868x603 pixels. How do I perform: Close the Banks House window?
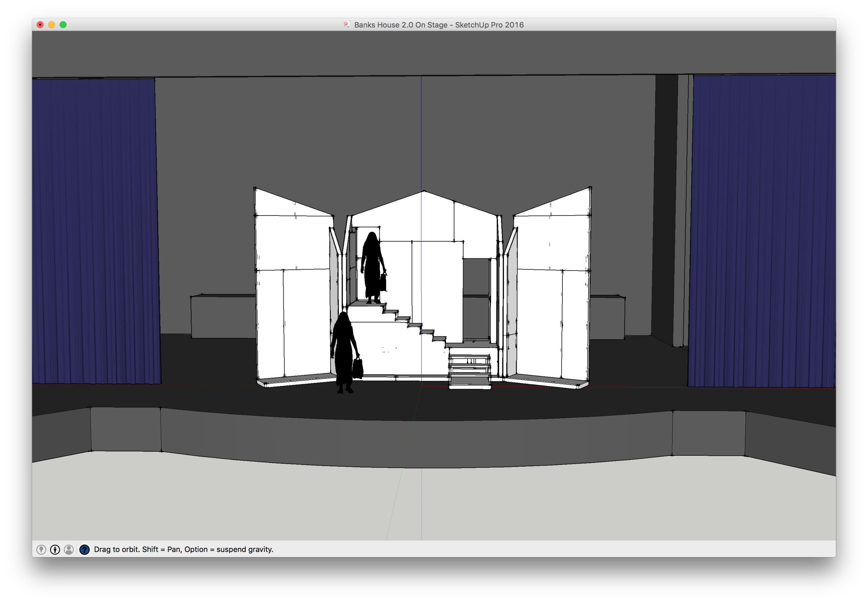[40, 25]
